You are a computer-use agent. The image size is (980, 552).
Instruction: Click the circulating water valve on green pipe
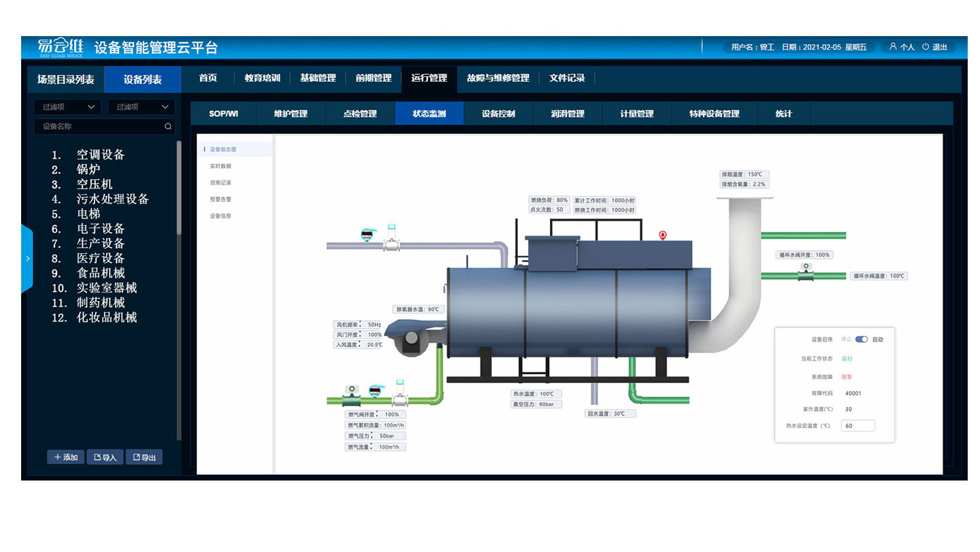click(x=806, y=274)
